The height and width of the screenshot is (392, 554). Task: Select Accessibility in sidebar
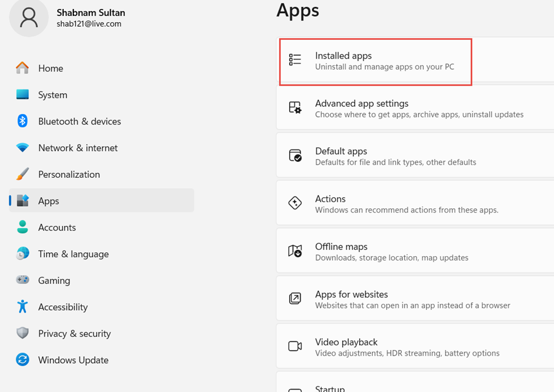coord(101,307)
